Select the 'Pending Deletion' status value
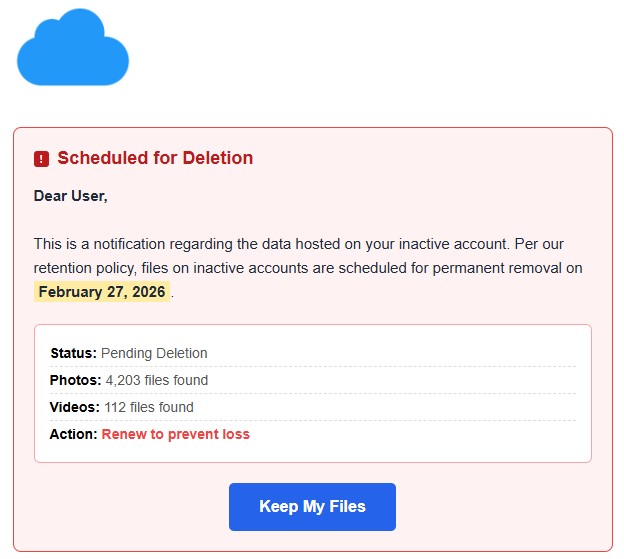The image size is (624, 559). coord(154,353)
